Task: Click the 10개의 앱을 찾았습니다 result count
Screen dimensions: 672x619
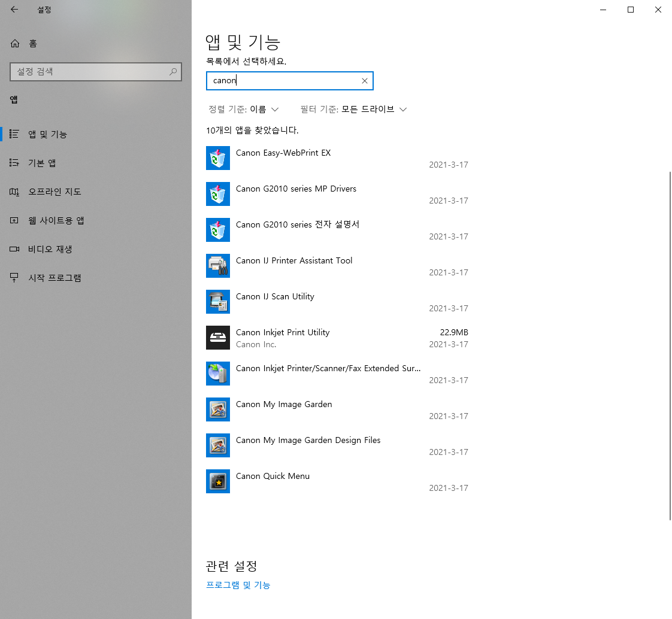Action: pyautogui.click(x=252, y=131)
